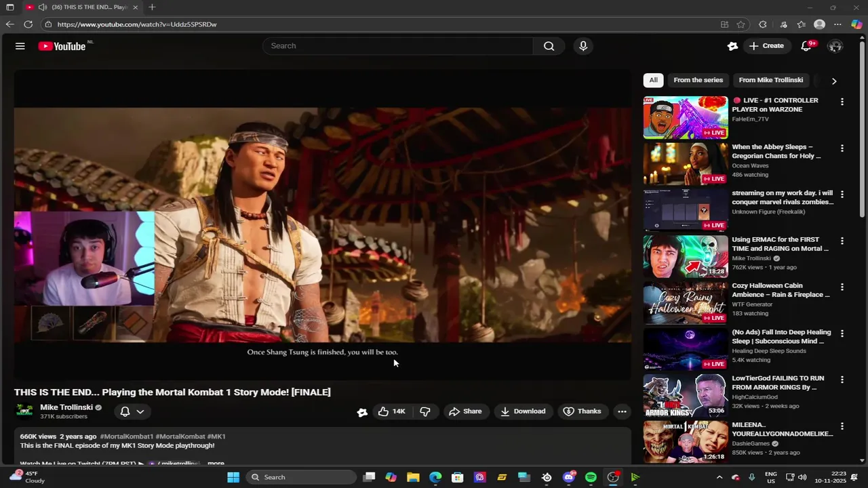Image resolution: width=868 pixels, height=488 pixels.
Task: Open the browser favorites list icon
Action: 802,24
